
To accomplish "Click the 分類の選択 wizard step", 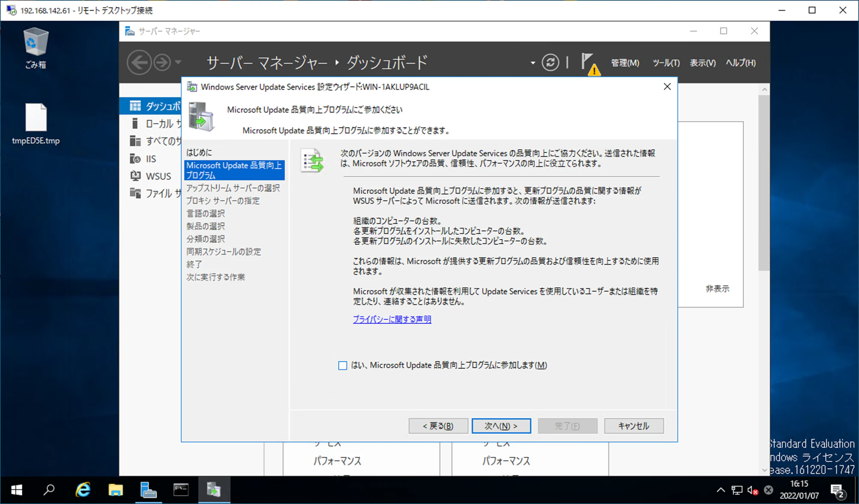I will pyautogui.click(x=206, y=239).
